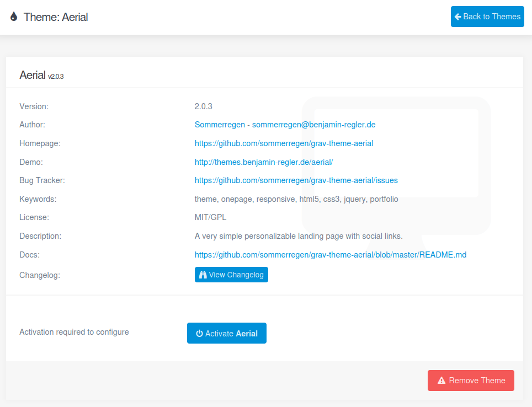Click the binoculars icon on View Changelog
This screenshot has height=407, width=532.
click(x=203, y=275)
